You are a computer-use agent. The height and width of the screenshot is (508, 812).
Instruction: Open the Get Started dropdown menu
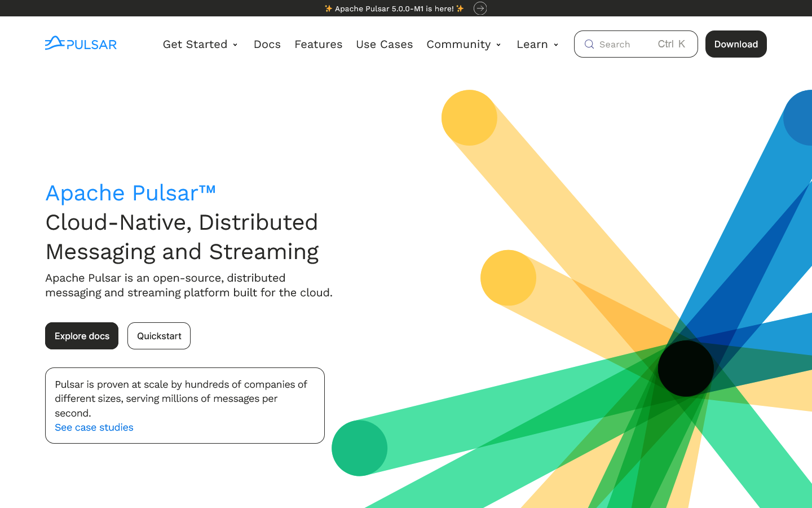(200, 44)
